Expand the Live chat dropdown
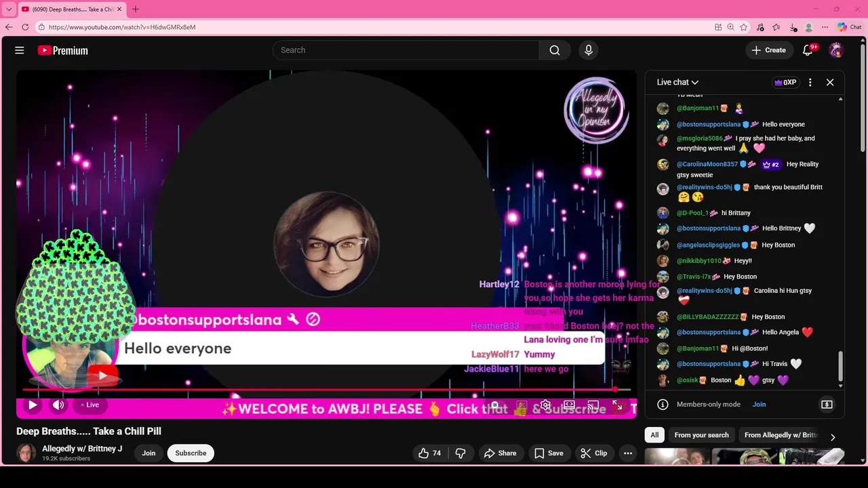The width and height of the screenshot is (868, 488). click(677, 82)
